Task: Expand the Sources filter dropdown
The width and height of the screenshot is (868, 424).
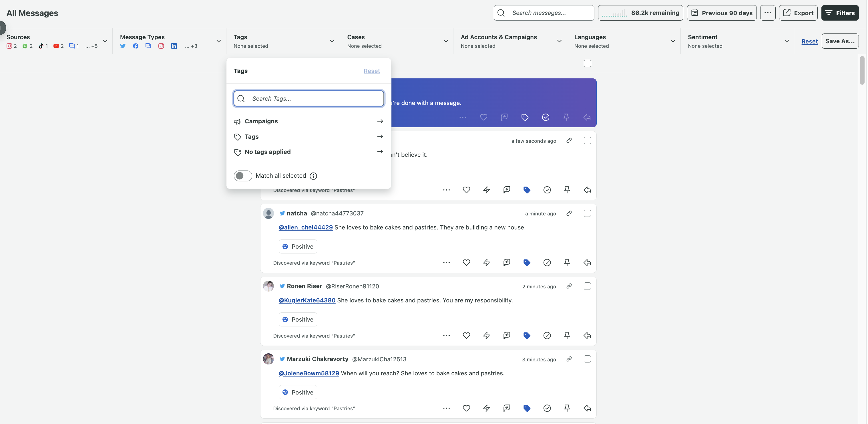Action: point(105,41)
